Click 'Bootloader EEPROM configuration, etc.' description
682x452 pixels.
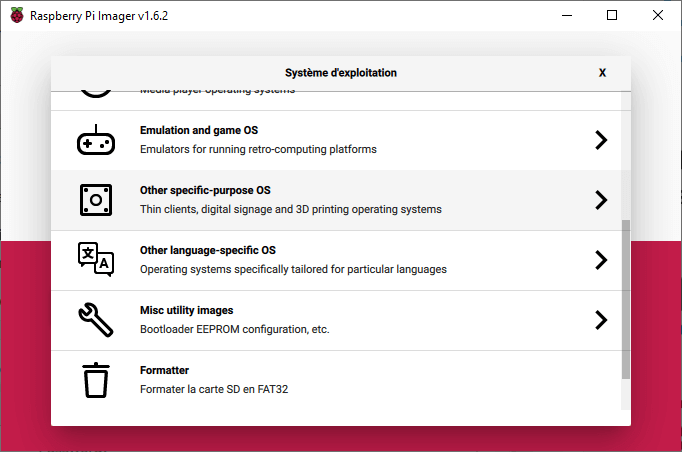tap(234, 329)
